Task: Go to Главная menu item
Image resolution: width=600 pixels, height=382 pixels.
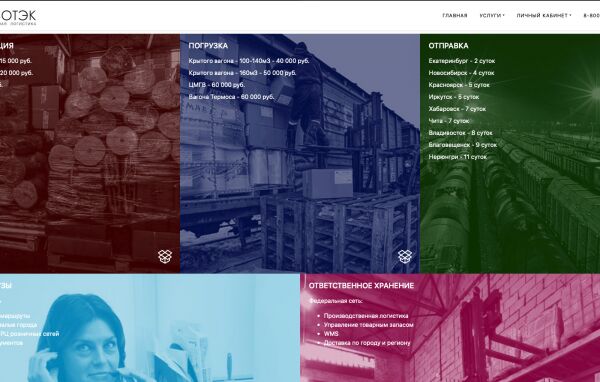Action: 455,16
